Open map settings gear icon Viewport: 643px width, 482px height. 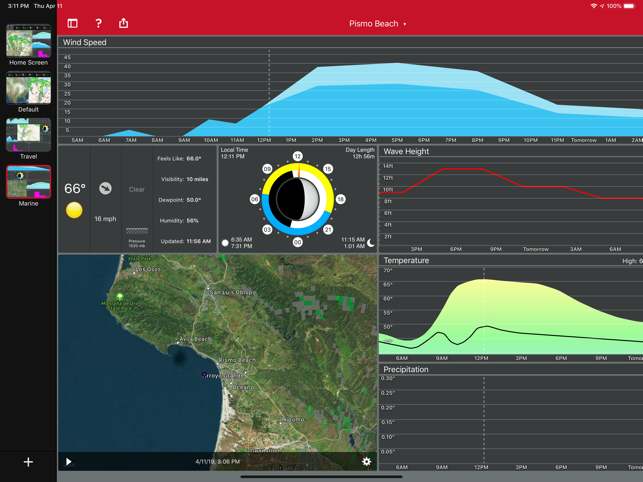(x=366, y=461)
